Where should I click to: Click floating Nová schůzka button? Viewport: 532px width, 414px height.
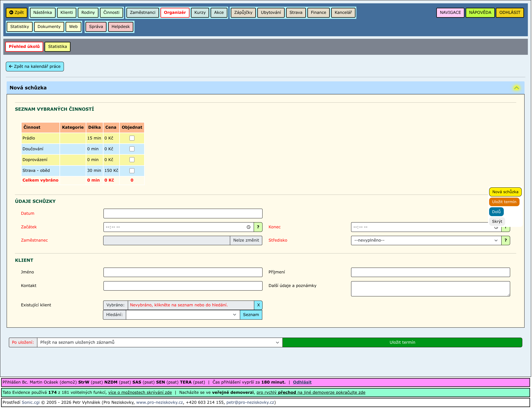[505, 192]
